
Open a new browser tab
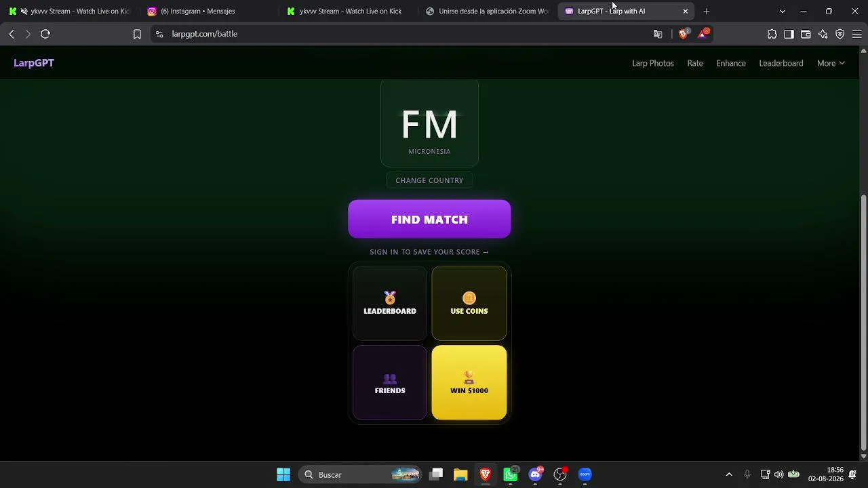(707, 11)
